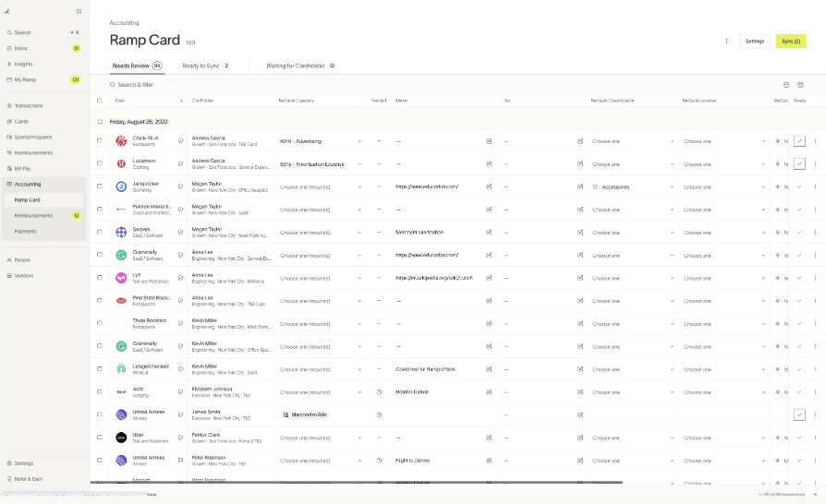Check the Aloft transaction row
The height and width of the screenshot is (504, 826).
click(x=100, y=391)
